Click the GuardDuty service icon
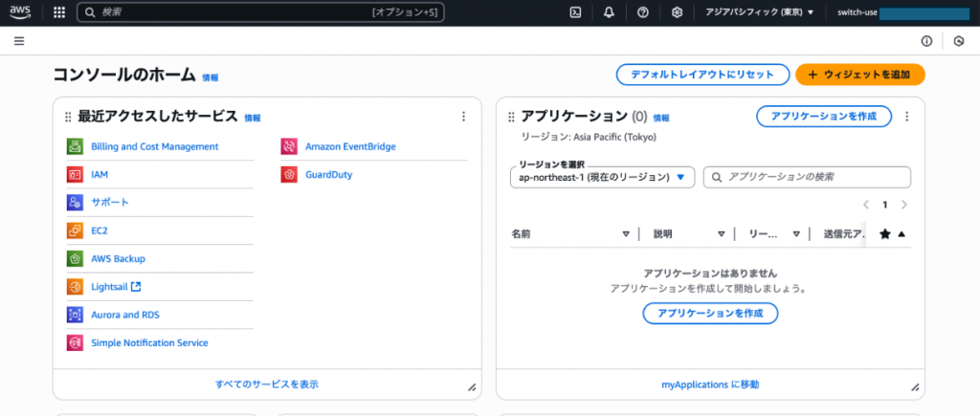The image size is (980, 416). (x=289, y=175)
